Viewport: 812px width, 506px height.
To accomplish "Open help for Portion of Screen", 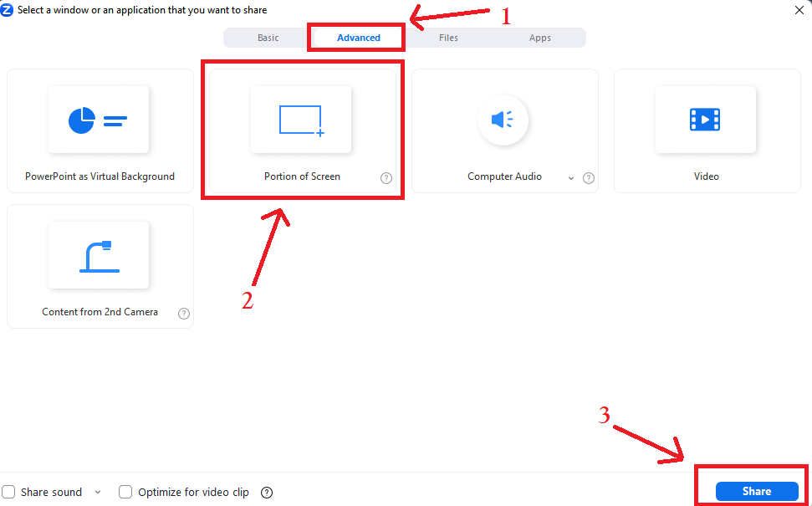I will click(x=386, y=177).
